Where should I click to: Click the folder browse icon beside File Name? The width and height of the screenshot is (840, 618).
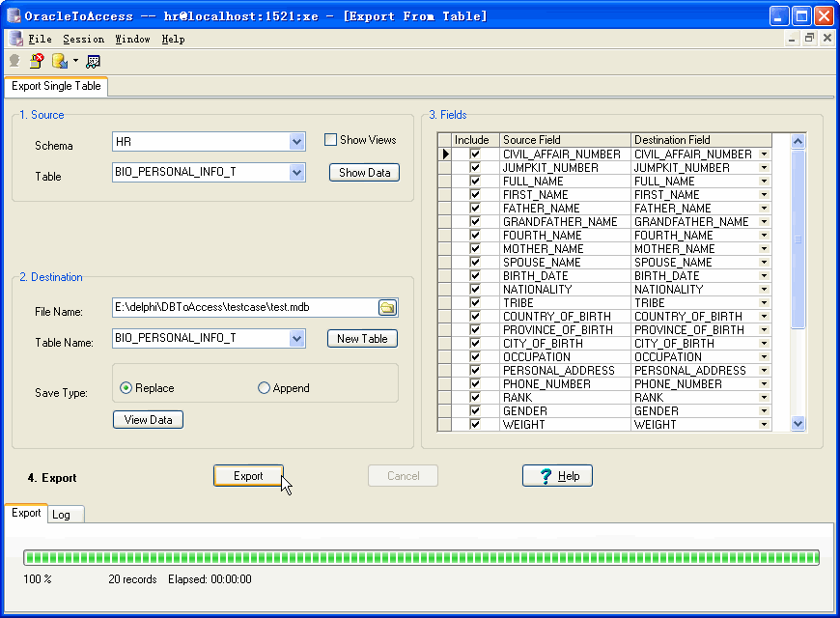point(387,307)
